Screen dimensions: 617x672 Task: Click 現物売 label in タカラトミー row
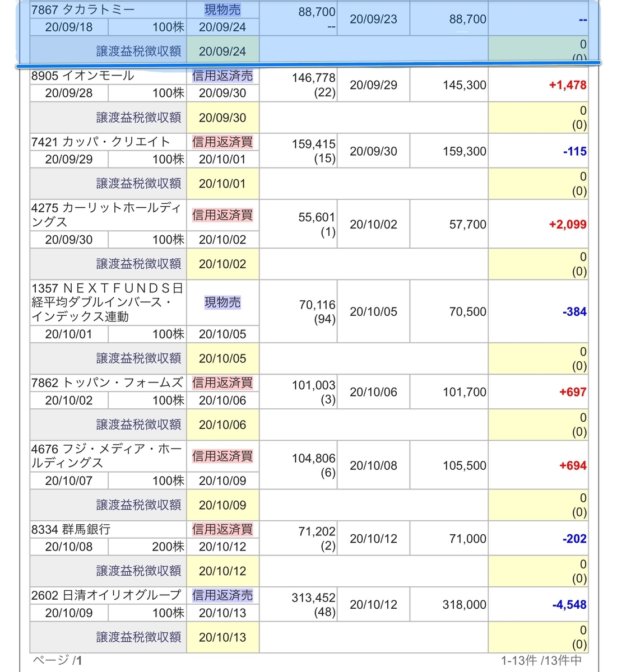222,10
